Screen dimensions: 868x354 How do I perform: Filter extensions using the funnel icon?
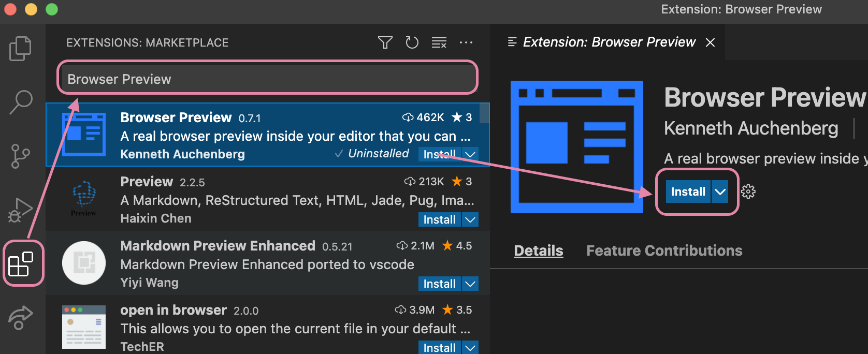click(385, 42)
